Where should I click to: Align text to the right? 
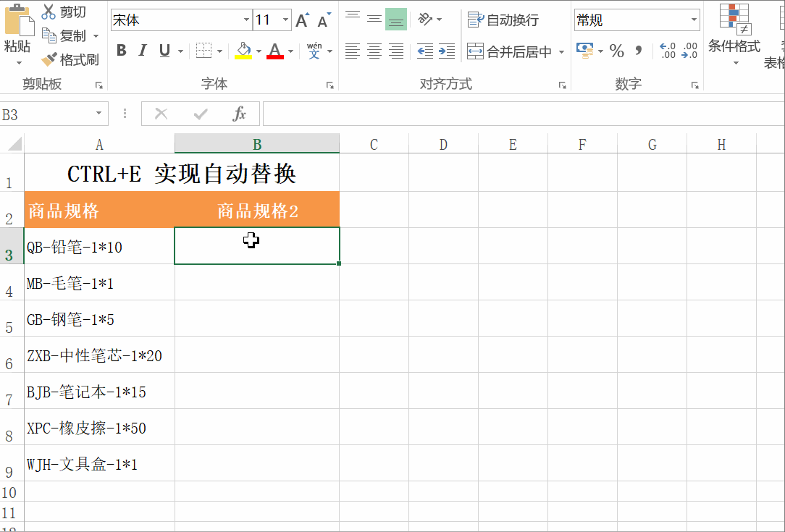pyautogui.click(x=396, y=51)
